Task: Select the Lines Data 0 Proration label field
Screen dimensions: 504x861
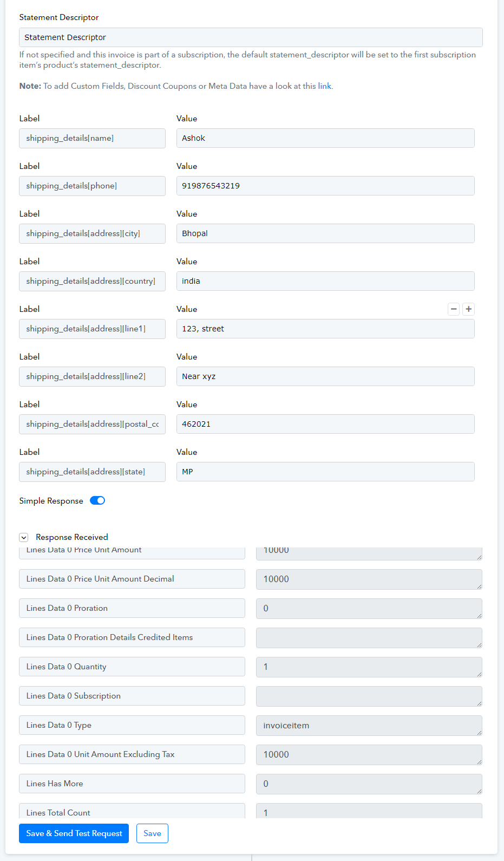Action: pos(132,608)
